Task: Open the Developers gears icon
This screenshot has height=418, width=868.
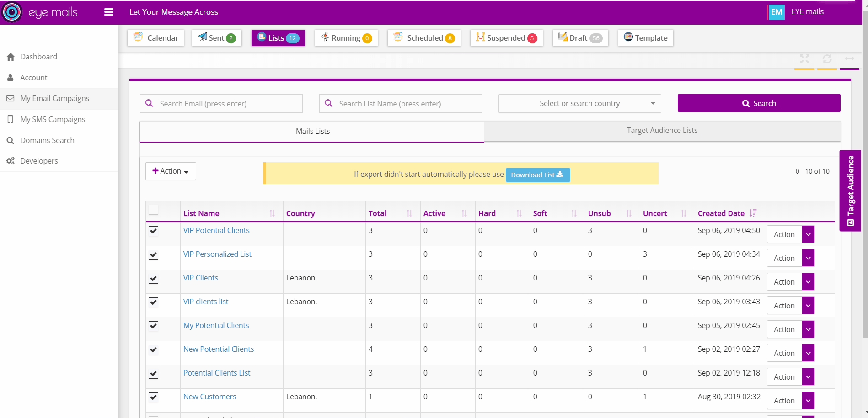Action: click(11, 161)
